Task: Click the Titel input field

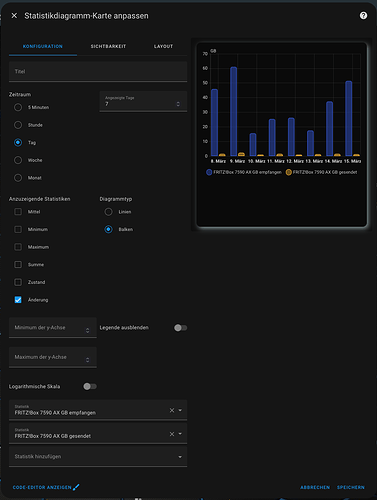Action: tap(98, 71)
